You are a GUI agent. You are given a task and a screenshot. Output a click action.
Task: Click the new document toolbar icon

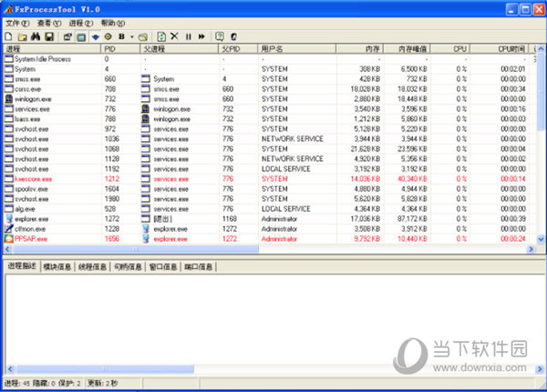coord(8,36)
